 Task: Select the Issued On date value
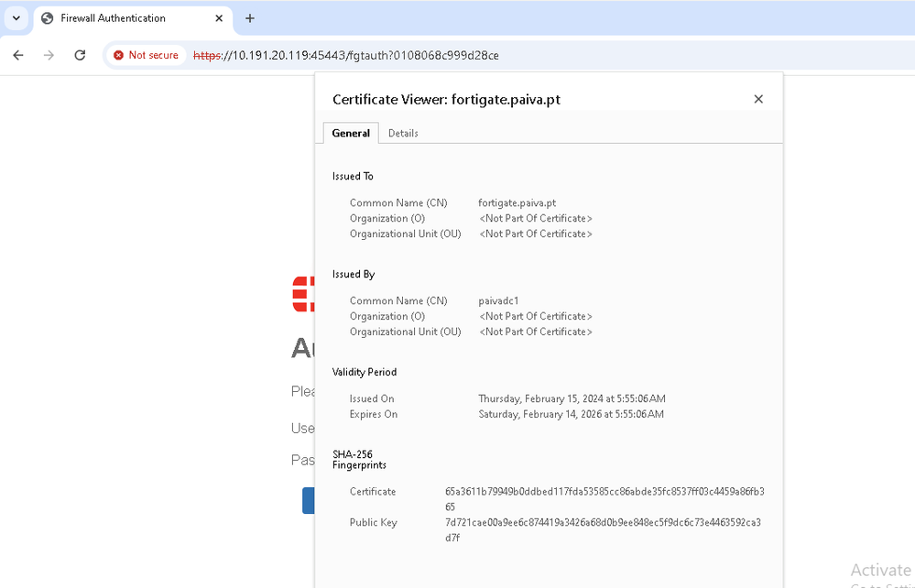point(572,399)
